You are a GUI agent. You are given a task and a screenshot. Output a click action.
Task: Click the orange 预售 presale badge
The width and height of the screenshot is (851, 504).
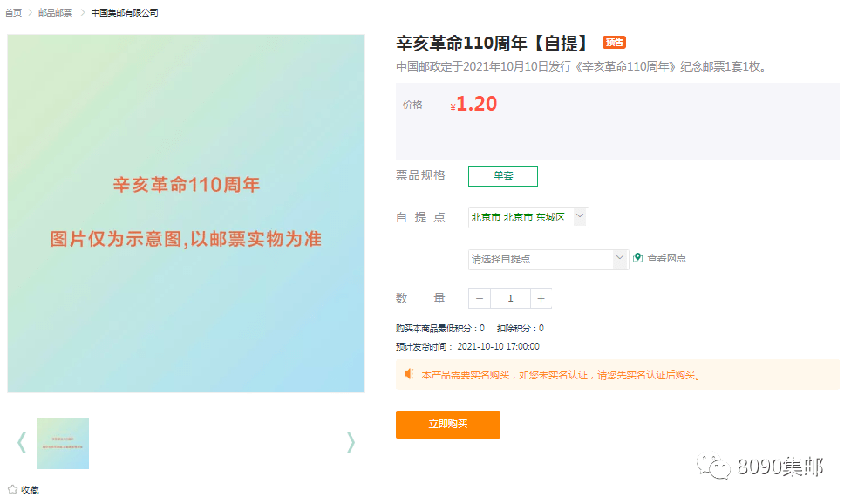[x=614, y=43]
